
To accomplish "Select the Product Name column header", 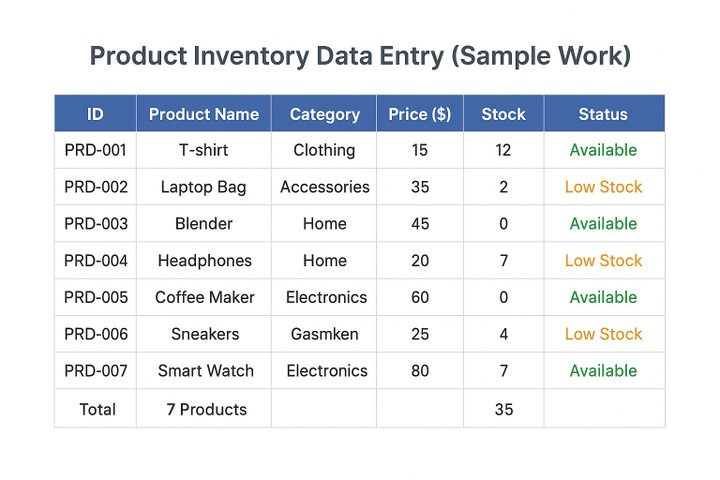I will pyautogui.click(x=204, y=114).
